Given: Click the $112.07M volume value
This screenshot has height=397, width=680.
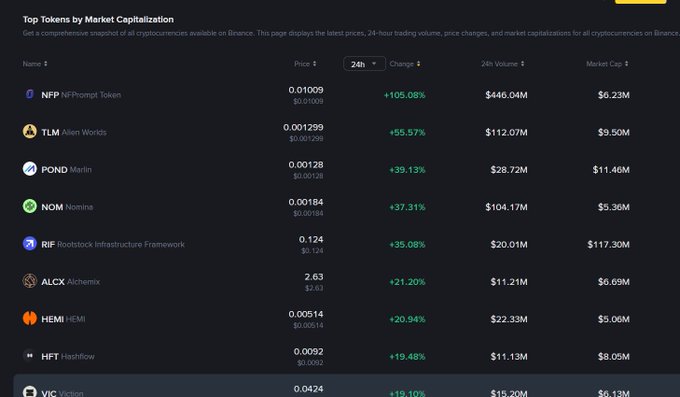Looking at the screenshot, I should click(506, 132).
